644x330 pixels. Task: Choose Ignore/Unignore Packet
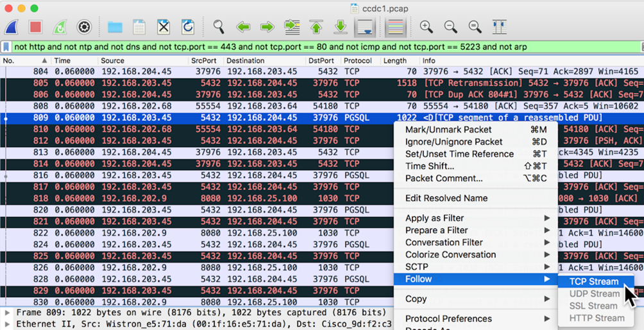pyautogui.click(x=476, y=142)
